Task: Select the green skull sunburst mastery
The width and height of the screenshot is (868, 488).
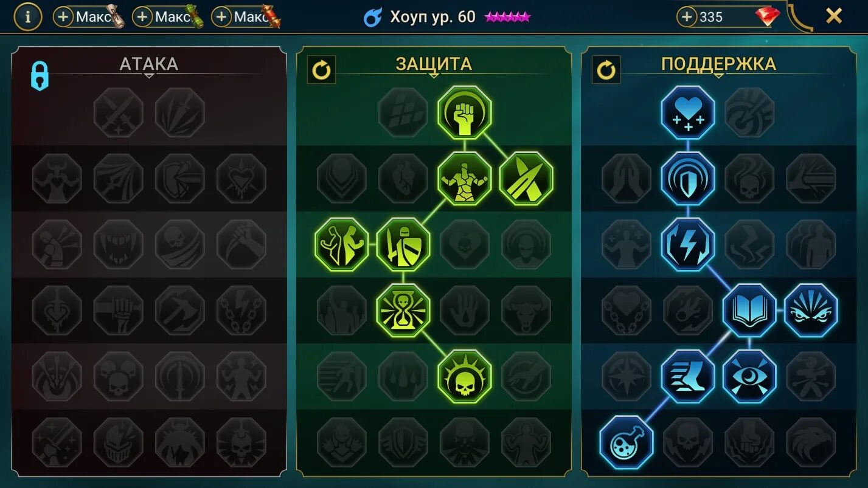Action: pyautogui.click(x=465, y=376)
